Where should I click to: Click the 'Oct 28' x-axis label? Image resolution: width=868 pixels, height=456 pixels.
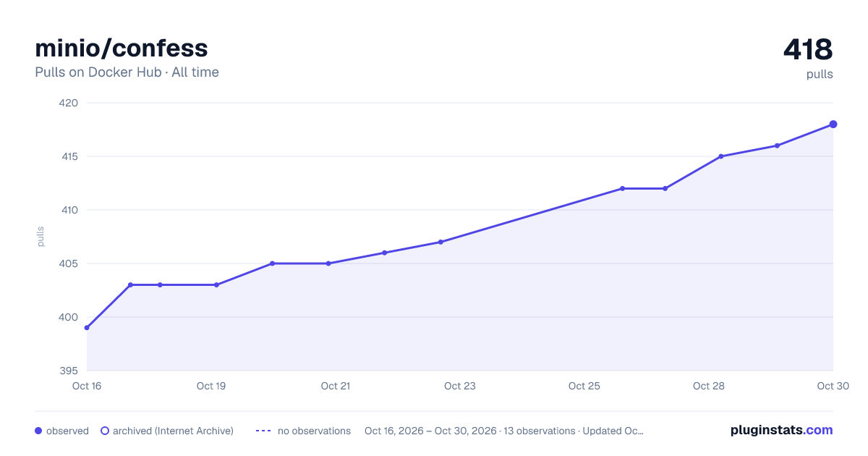click(x=709, y=386)
